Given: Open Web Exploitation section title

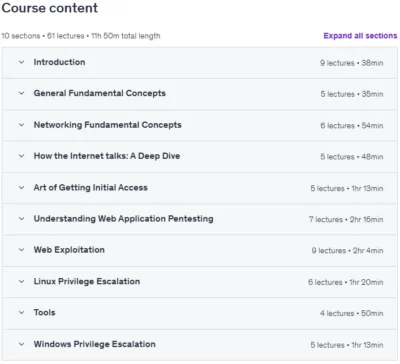Looking at the screenshot, I should point(69,250).
